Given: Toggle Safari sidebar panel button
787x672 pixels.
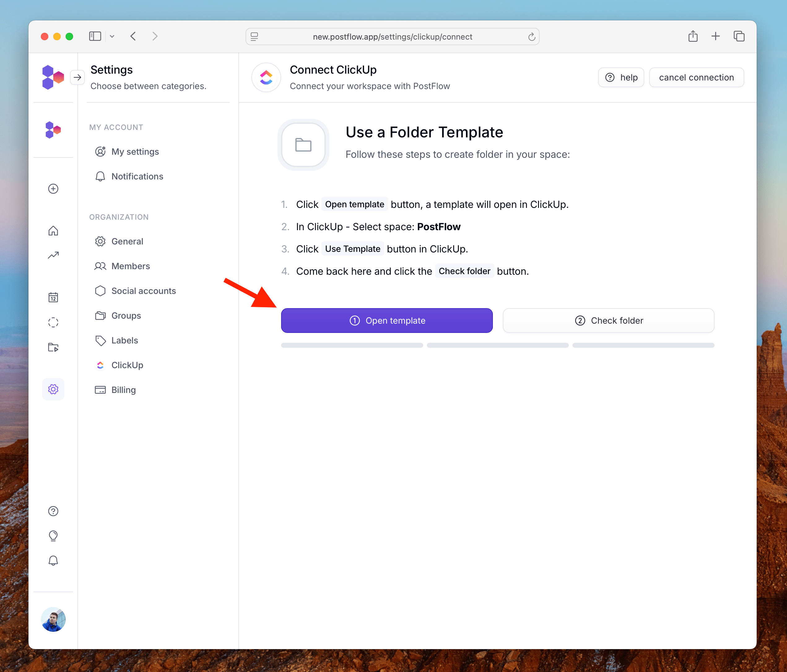Looking at the screenshot, I should [95, 37].
